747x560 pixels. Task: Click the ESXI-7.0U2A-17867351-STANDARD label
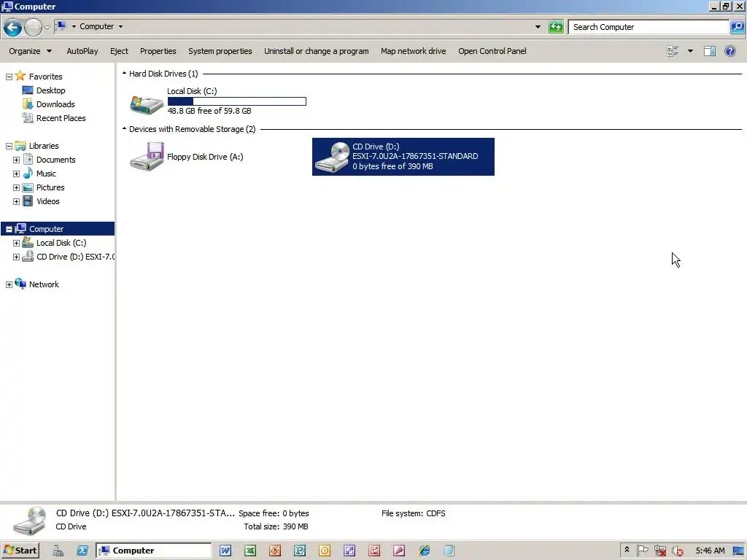(x=415, y=156)
